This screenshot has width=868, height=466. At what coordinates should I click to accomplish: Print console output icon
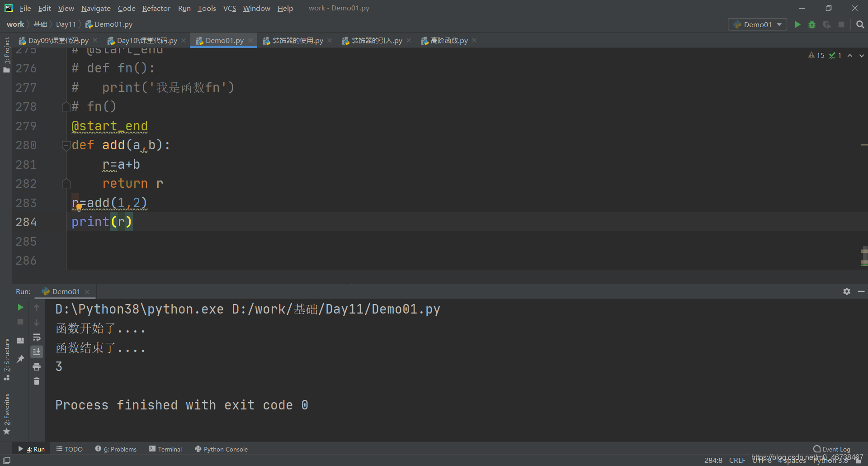tap(37, 366)
